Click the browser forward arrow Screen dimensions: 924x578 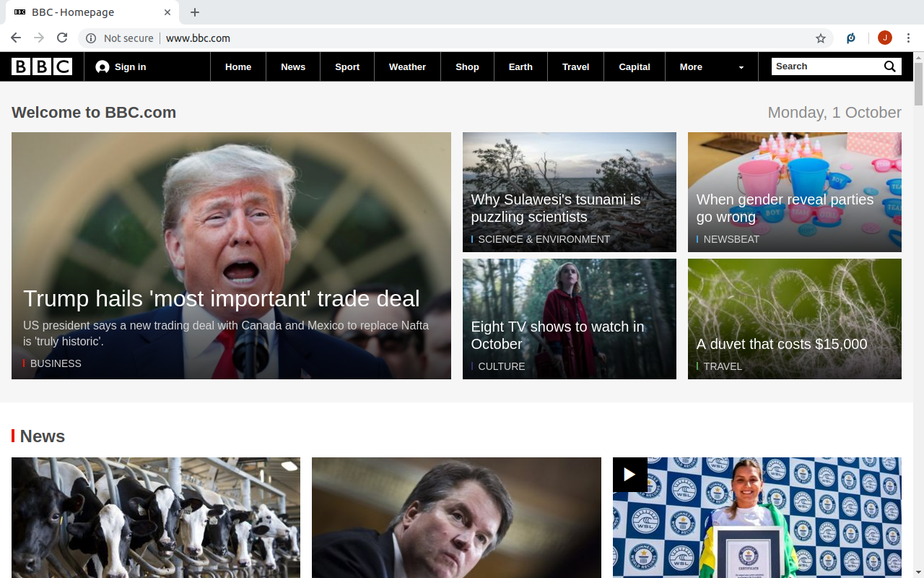(x=39, y=38)
